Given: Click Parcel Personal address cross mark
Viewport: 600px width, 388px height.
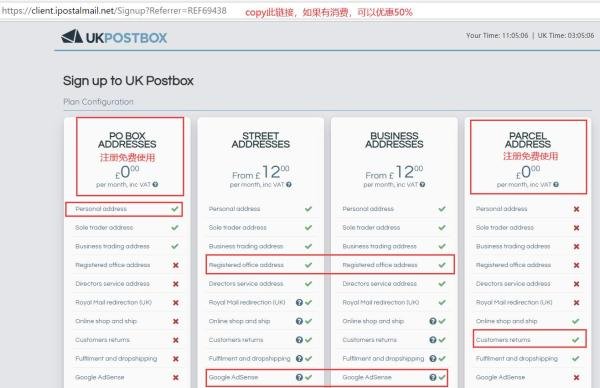Looking at the screenshot, I should [x=576, y=209].
